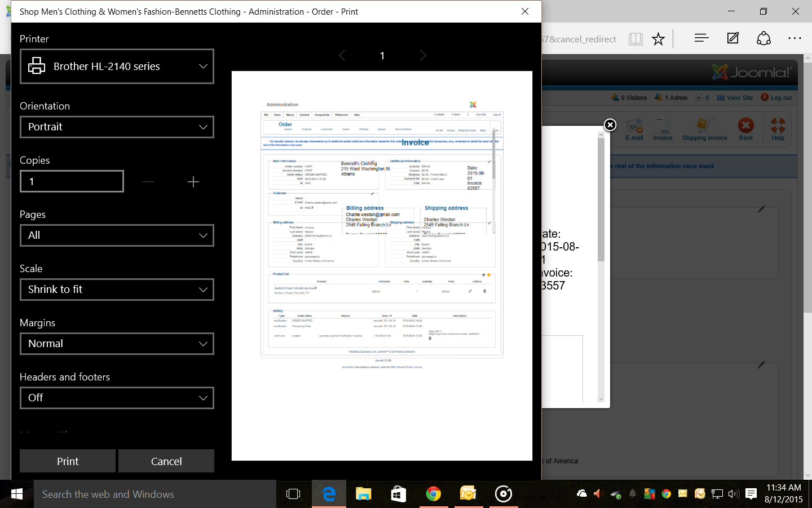Click the OneDrive cloud tray icon
This screenshot has height=508, width=812.
tap(582, 494)
